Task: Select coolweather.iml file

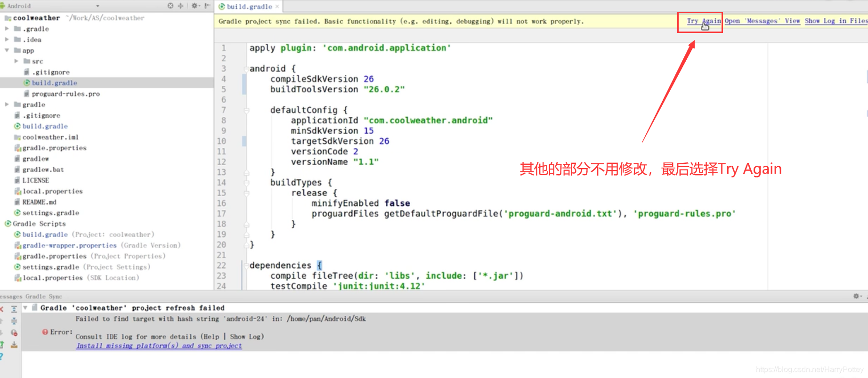Action: 50,137
